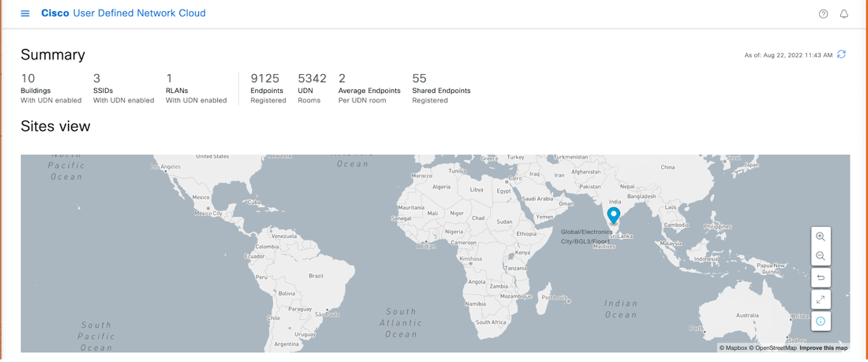
Task: Select the 9125 registered Endpoints stat
Action: [x=265, y=78]
